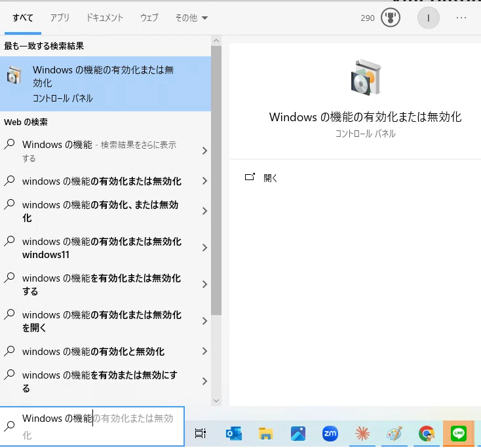Click scrollbar up arrow in results list
481x448 pixels.
point(216,41)
